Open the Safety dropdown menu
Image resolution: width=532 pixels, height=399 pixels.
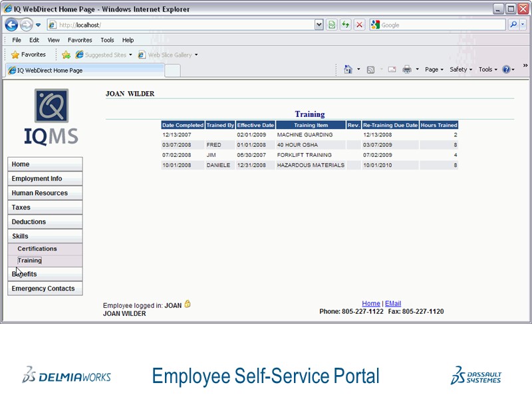click(x=460, y=69)
